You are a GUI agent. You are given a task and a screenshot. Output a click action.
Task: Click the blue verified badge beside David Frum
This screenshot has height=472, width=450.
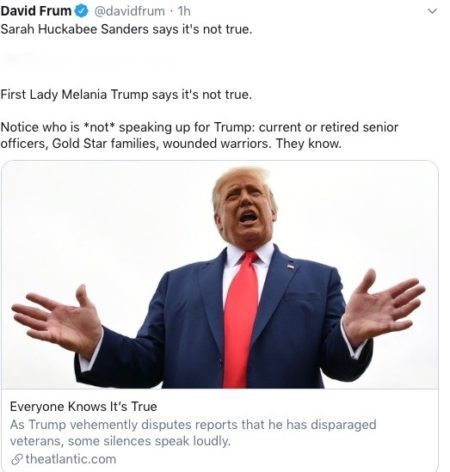click(81, 11)
